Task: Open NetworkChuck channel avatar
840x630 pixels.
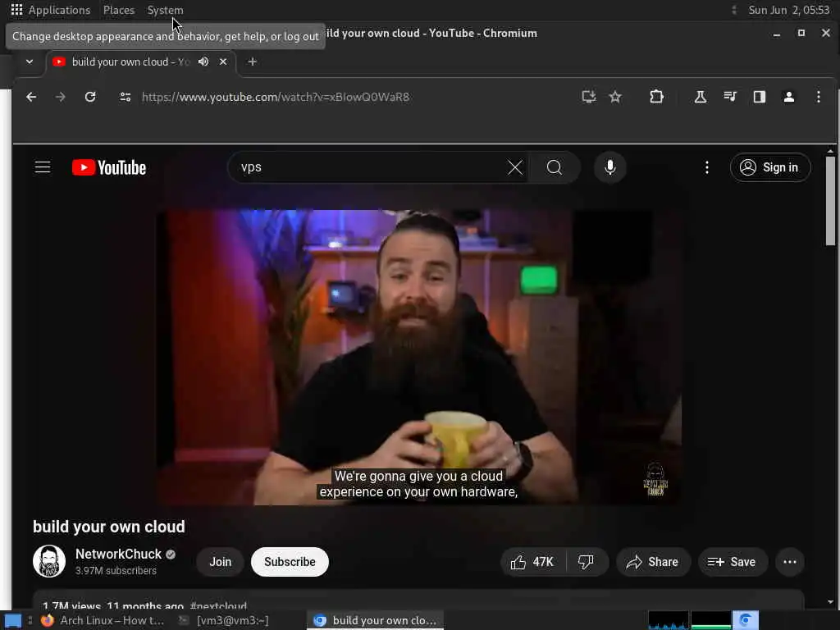Action: tap(48, 561)
